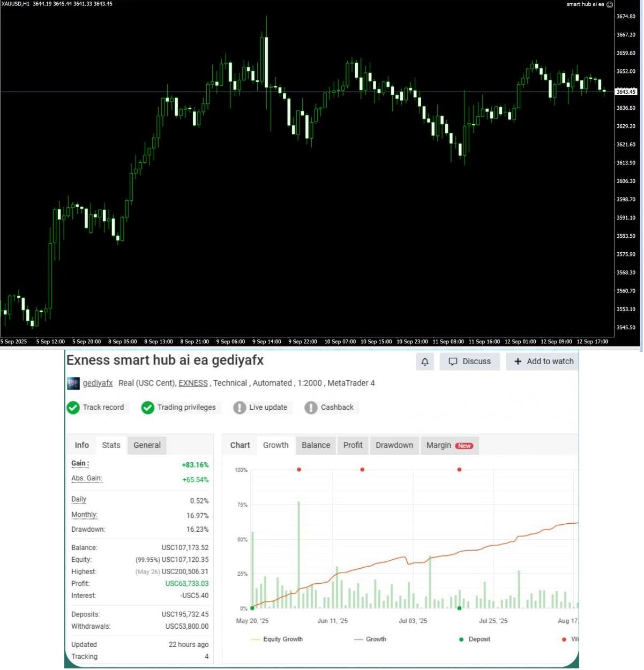Click the +65.54% abs gain value
Screen dimensions: 644x670
pyautogui.click(x=196, y=480)
